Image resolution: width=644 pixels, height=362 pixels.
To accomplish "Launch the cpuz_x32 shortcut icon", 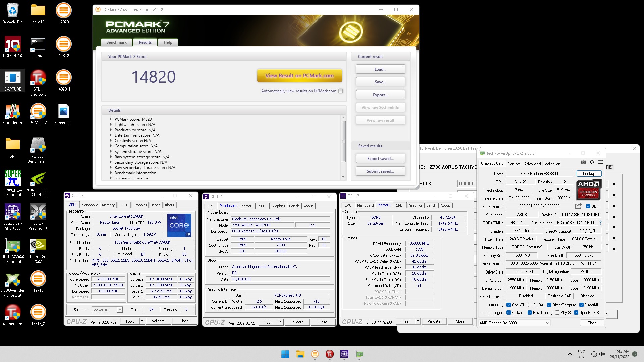I will pos(13,217).
